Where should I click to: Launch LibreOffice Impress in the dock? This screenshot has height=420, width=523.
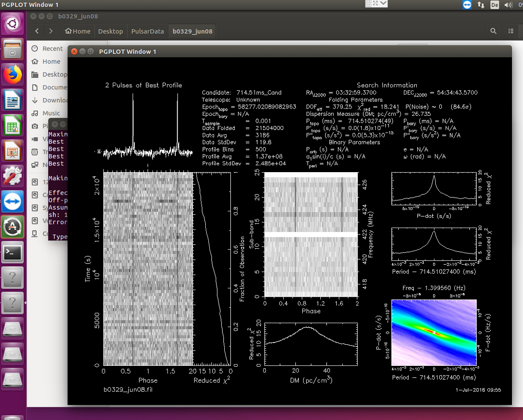[12, 151]
